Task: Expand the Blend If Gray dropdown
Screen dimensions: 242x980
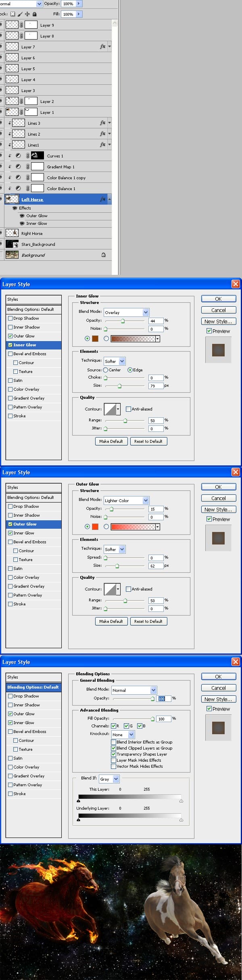Action: tap(116, 779)
